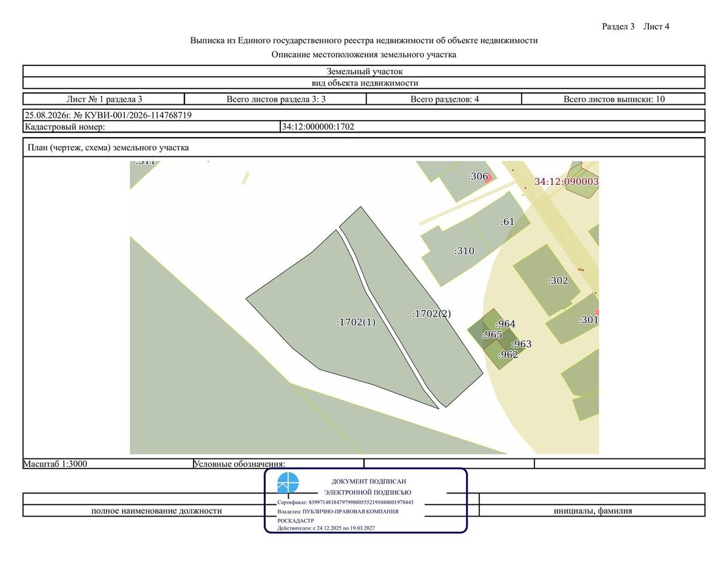728x562 pixels.
Task: Click the "Земельный участок" cell
Action: coord(364,72)
